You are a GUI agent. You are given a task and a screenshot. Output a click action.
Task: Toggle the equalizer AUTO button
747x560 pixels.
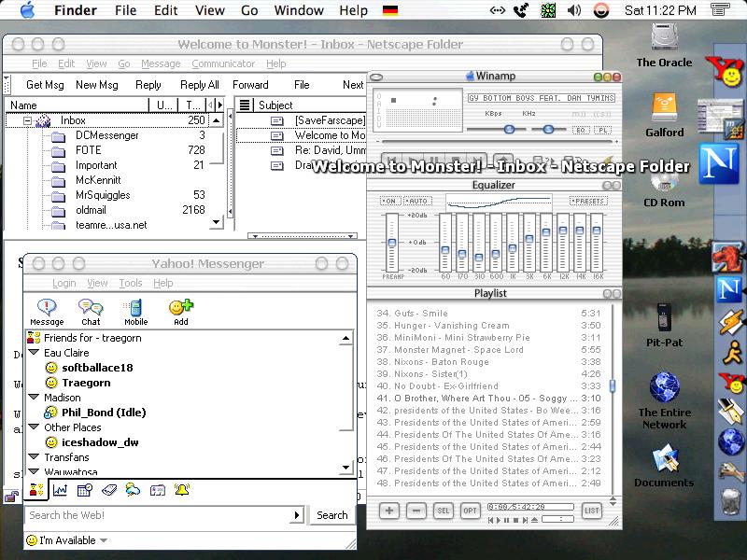click(x=417, y=201)
